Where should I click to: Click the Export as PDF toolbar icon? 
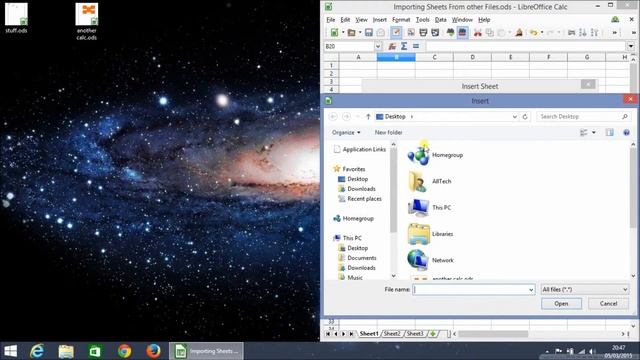tap(411, 33)
